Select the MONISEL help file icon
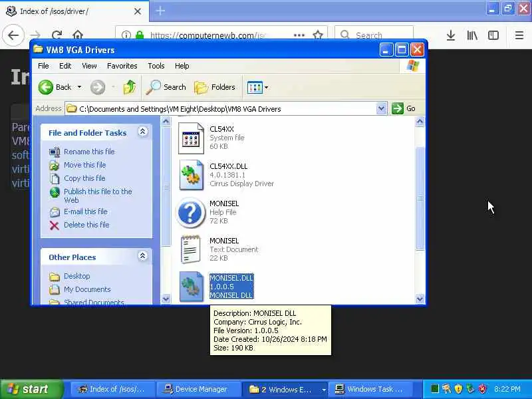Image resolution: width=532 pixels, height=399 pixels. (x=190, y=212)
